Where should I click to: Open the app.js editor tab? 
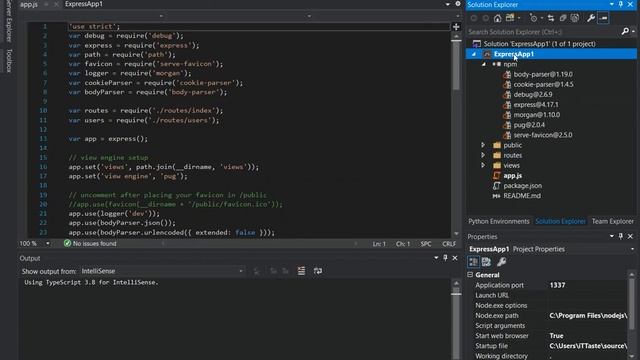29,4
